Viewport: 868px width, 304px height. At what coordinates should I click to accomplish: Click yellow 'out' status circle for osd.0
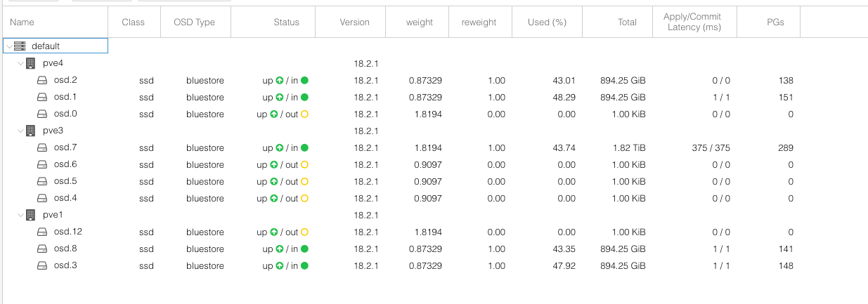pos(305,114)
